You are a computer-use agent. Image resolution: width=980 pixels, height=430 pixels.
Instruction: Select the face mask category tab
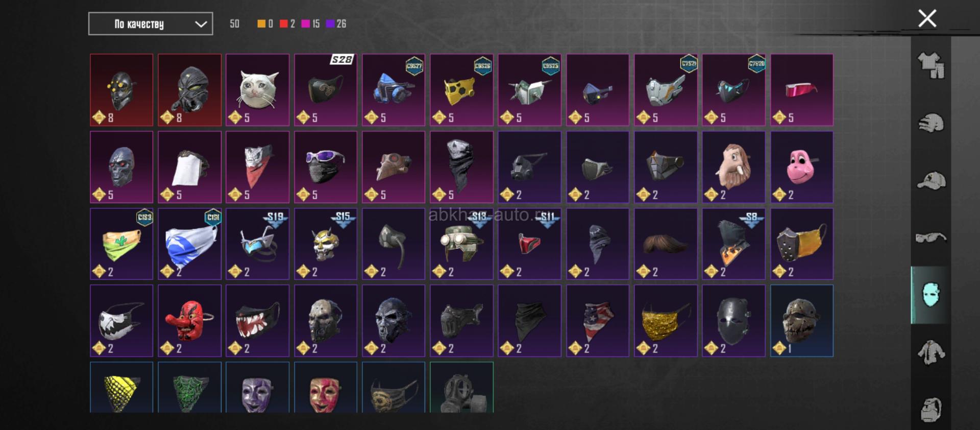point(931,295)
